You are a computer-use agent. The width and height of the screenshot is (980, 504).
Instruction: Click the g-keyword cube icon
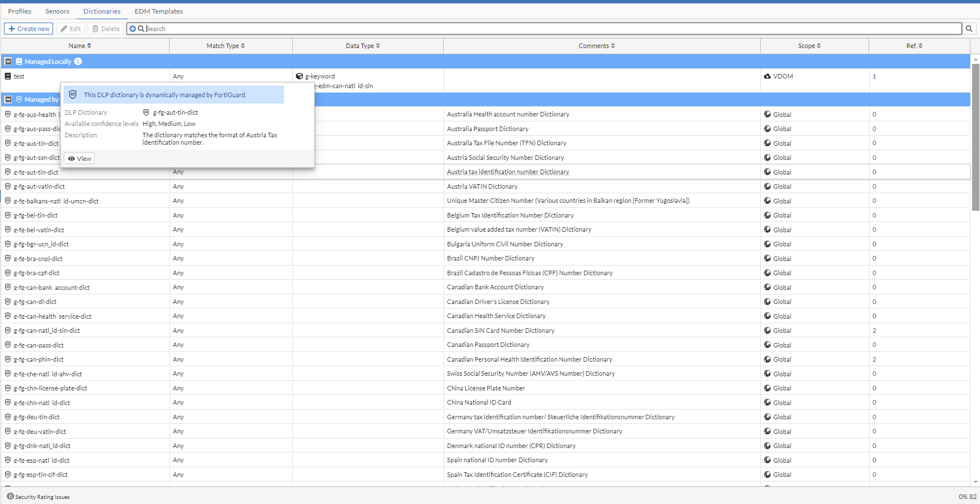(x=300, y=76)
